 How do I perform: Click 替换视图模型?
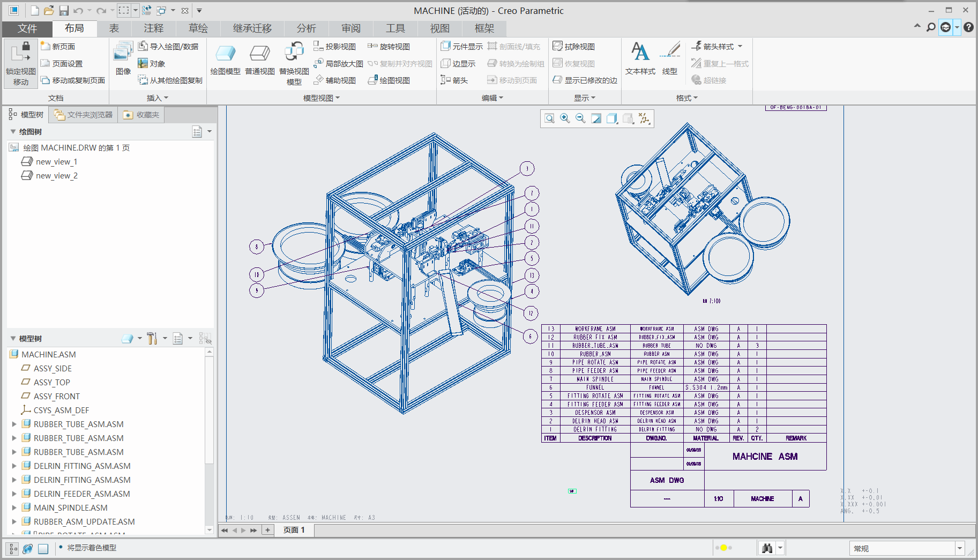294,63
